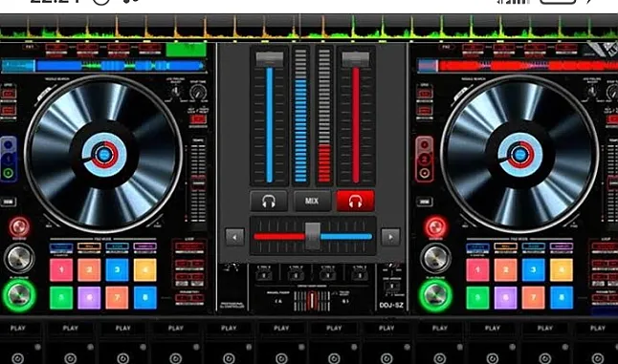The width and height of the screenshot is (618, 364).
Task: Tap the grey headphone cue button
Action: [x=269, y=201]
